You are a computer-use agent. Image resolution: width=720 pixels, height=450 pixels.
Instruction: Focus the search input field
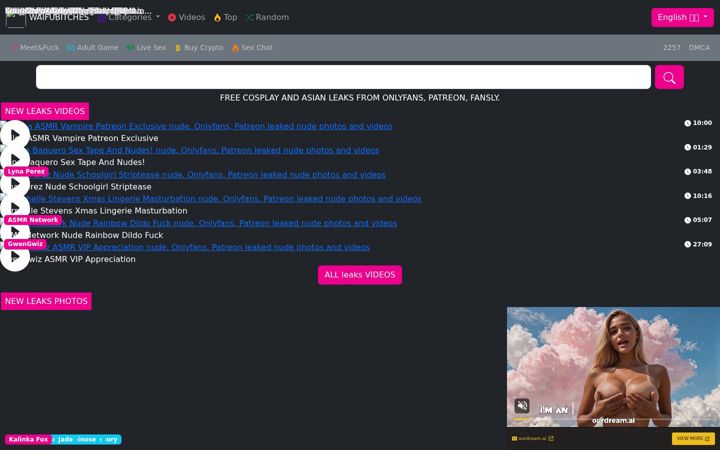coord(343,77)
